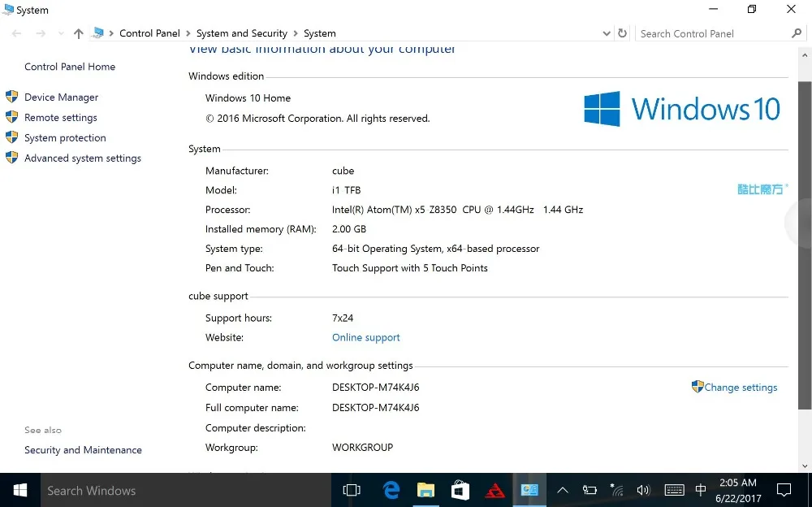The height and width of the screenshot is (507, 812).
Task: Click the 64-bit Operating System value
Action: coord(435,249)
